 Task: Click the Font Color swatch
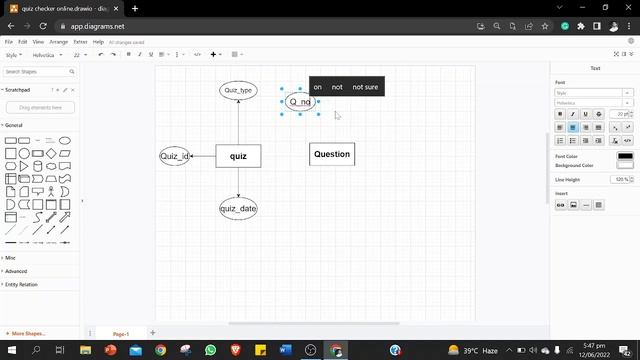tap(625, 156)
